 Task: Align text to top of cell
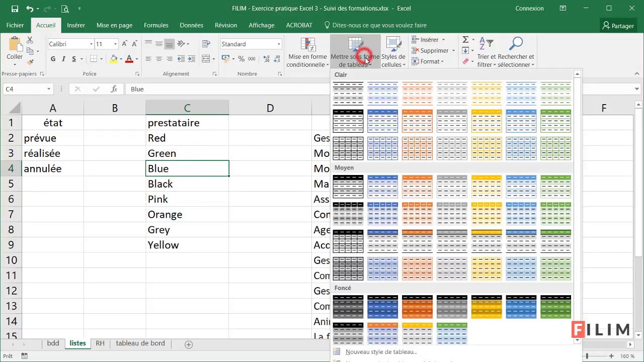tap(148, 44)
